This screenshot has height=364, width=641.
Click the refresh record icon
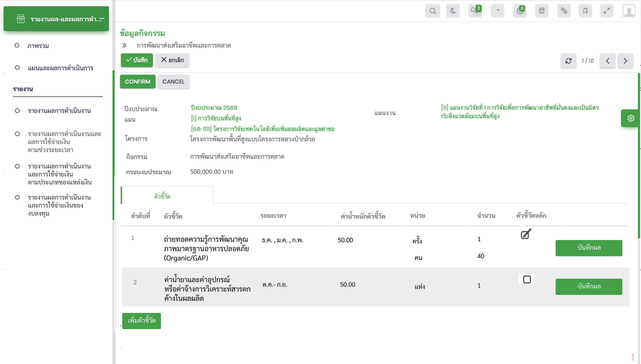pyautogui.click(x=568, y=61)
